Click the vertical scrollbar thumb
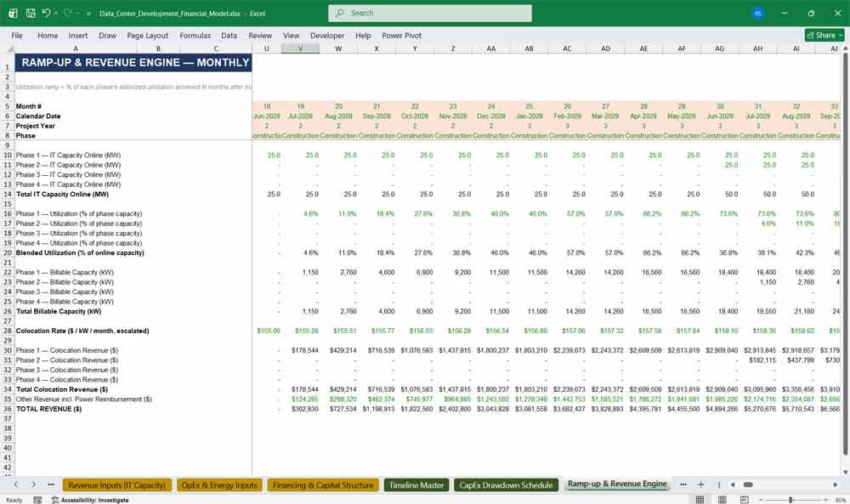Screen dimensions: 850x504 tap(846, 253)
